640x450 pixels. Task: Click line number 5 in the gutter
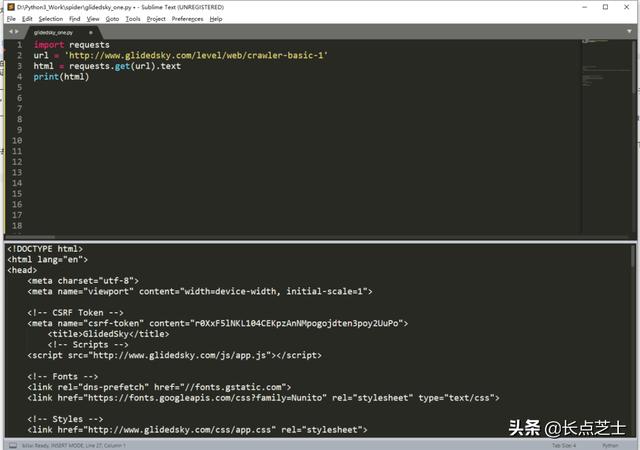coord(19,87)
